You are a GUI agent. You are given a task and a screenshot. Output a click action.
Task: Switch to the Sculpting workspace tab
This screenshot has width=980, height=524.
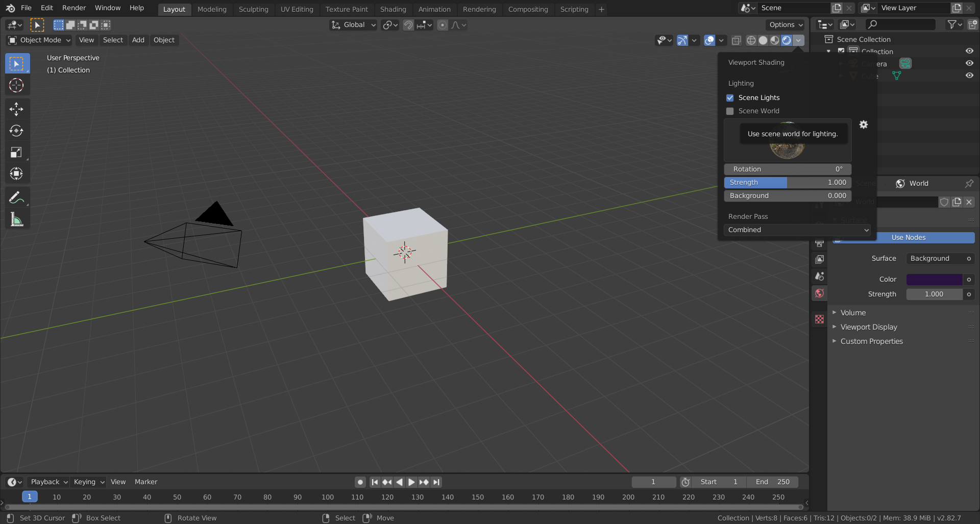pyautogui.click(x=253, y=9)
